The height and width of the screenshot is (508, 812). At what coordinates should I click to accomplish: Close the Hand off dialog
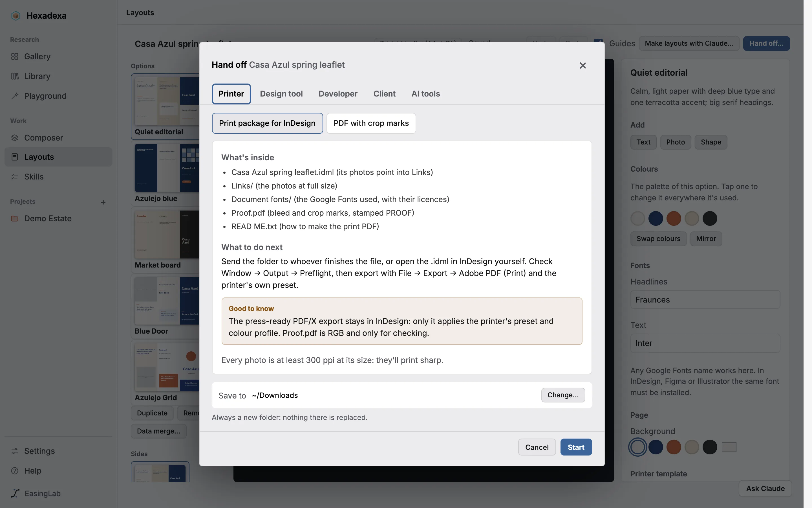[582, 65]
